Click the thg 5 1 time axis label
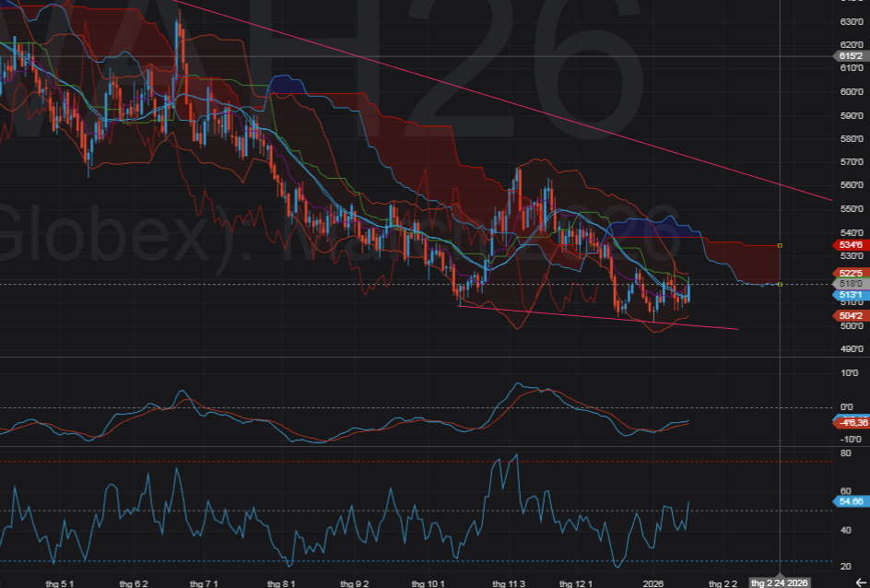Image resolution: width=870 pixels, height=588 pixels. point(60,582)
